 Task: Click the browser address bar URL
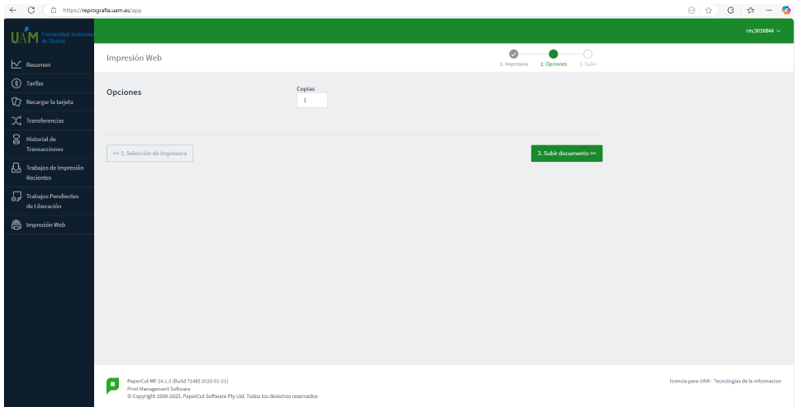(102, 10)
